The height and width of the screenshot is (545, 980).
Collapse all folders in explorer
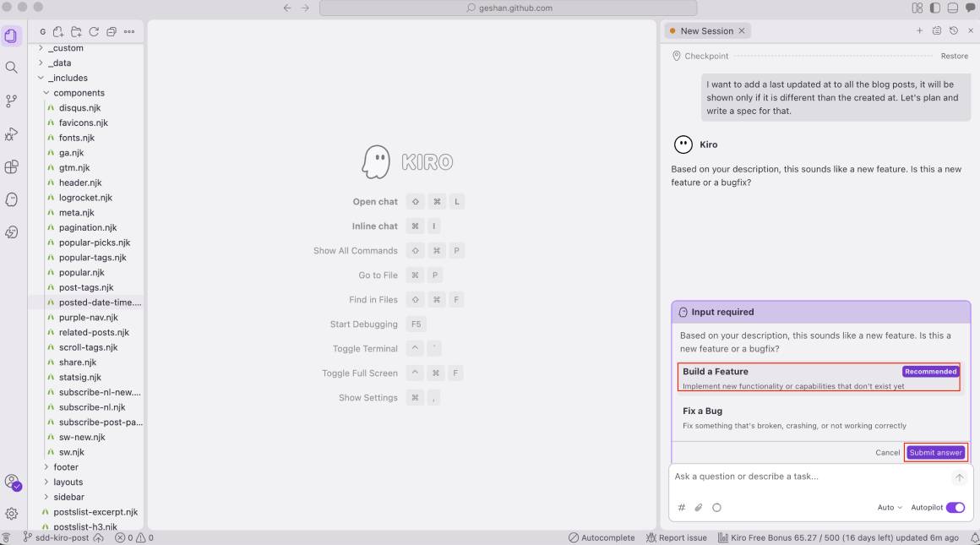click(112, 31)
